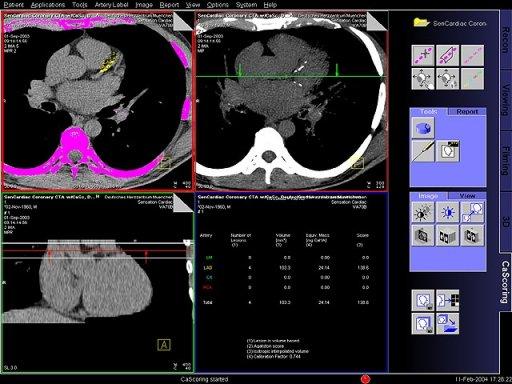This screenshot has width=512, height=384.
Task: Open the View menu in the menu bar
Action: click(x=193, y=5)
